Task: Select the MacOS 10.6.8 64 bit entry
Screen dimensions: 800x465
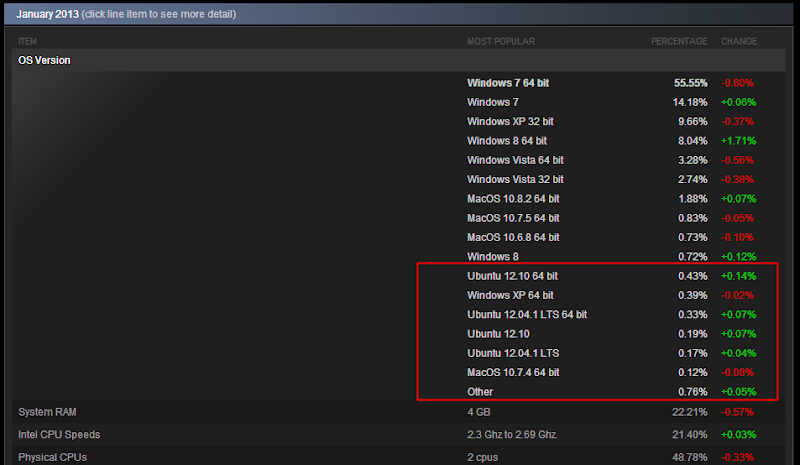Action: click(513, 237)
